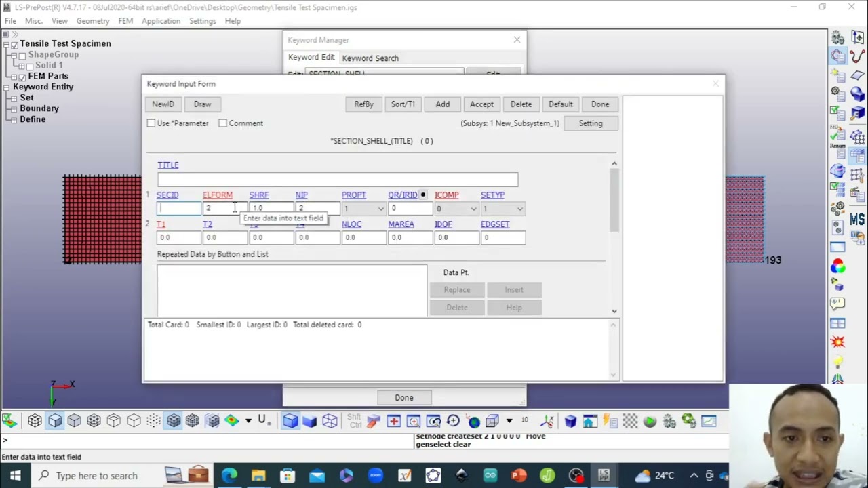868x488 pixels.
Task: Click the ELFORM field label link
Action: pos(217,195)
